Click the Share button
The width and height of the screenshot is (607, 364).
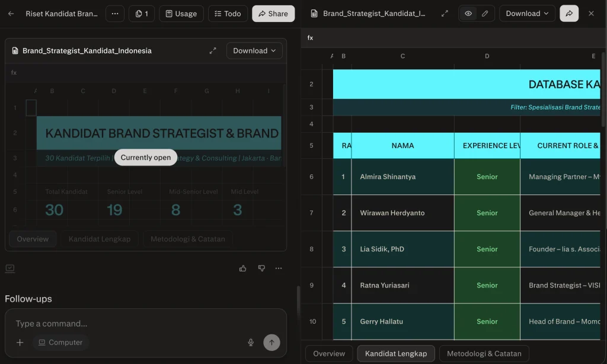(273, 14)
